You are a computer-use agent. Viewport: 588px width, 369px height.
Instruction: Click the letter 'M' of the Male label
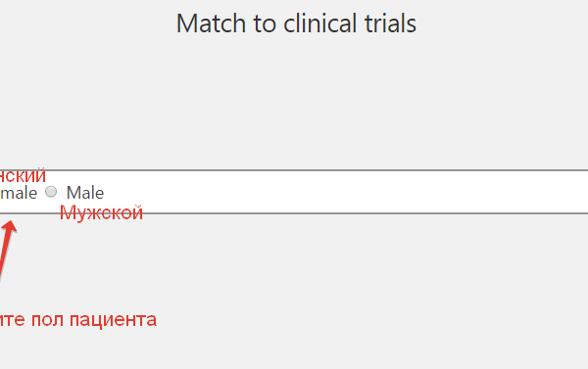pos(73,193)
